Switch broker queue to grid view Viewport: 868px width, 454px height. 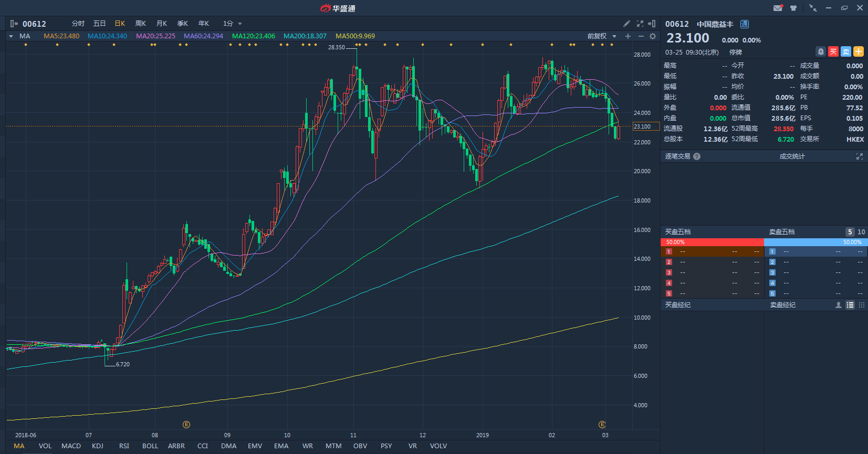[x=862, y=305]
